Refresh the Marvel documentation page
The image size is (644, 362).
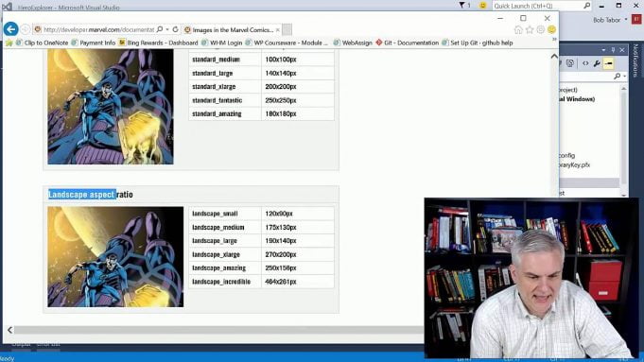[x=175, y=29]
